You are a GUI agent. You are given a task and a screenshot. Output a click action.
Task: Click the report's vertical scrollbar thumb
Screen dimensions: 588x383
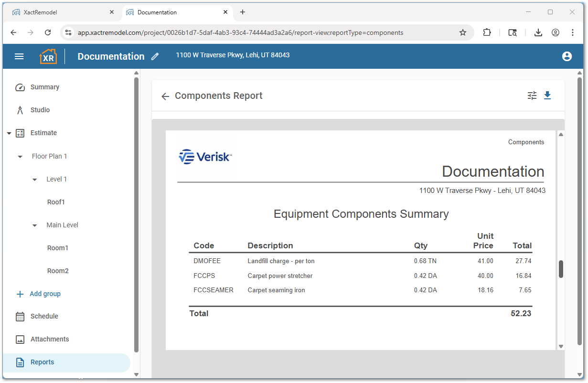coord(561,269)
